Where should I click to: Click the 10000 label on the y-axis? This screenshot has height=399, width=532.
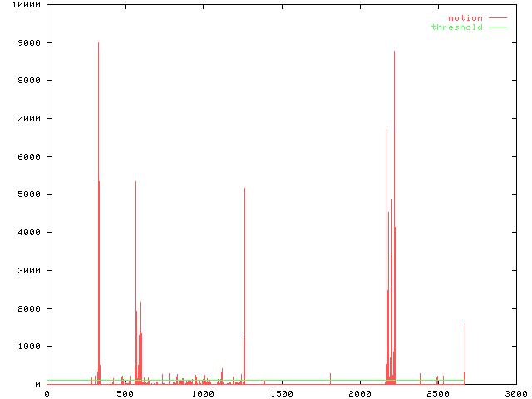click(x=26, y=5)
